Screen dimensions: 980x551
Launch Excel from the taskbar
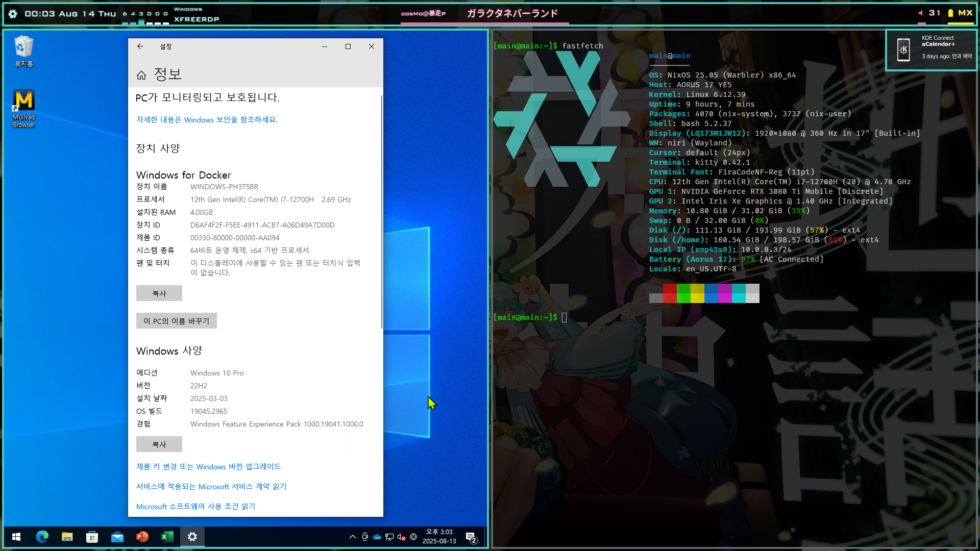click(x=166, y=537)
